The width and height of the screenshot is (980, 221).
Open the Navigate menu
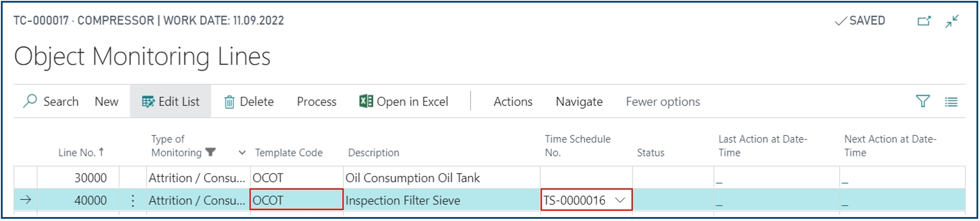pyautogui.click(x=579, y=102)
